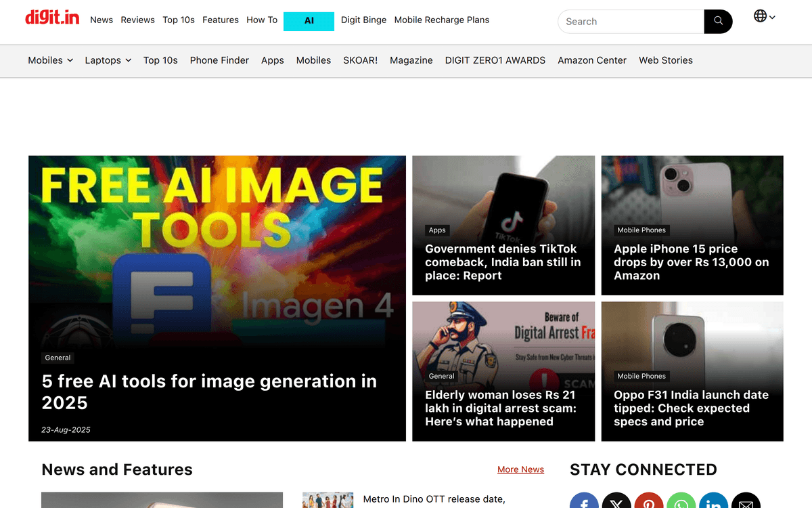Open TikTok comeback article headline

[x=503, y=262]
